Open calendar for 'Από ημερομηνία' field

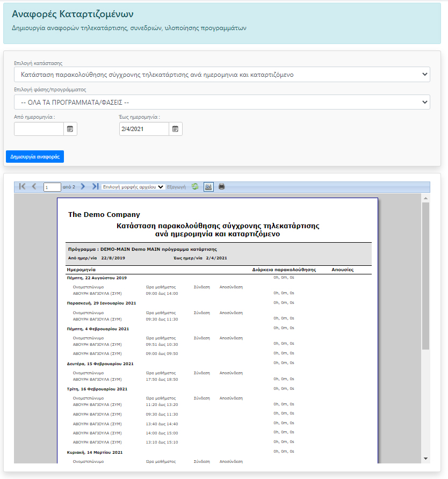(70, 129)
